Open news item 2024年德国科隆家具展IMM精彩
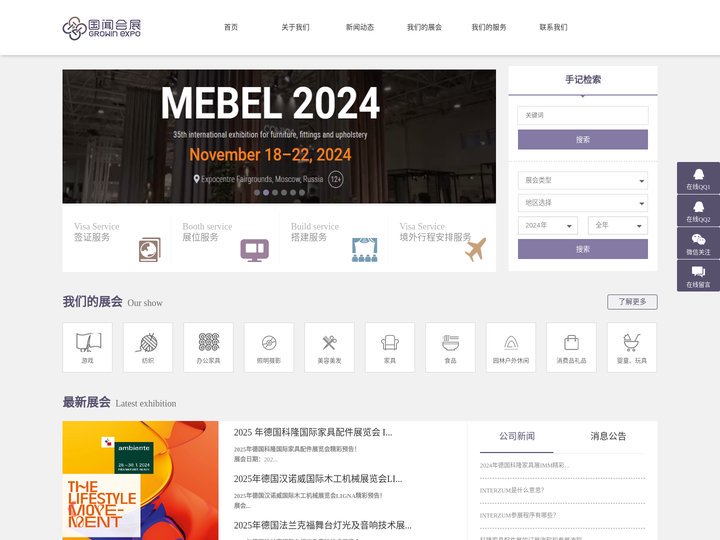Screen dimensions: 720x540 coord(524,466)
